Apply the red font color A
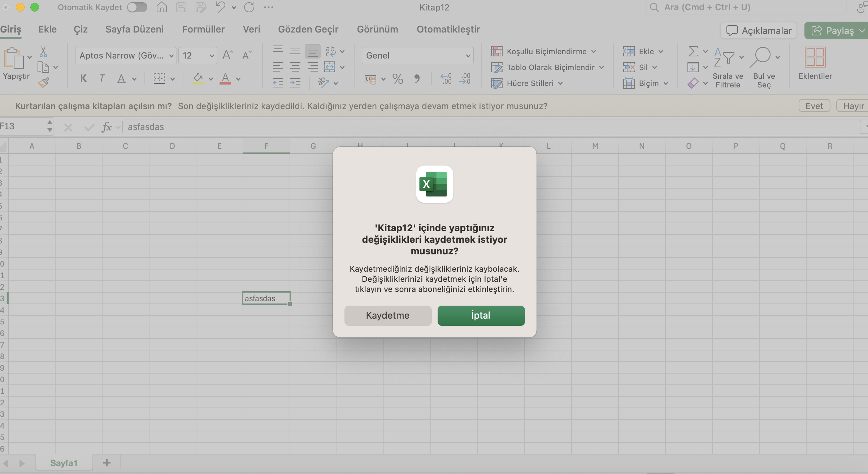The image size is (868, 474). 225,78
